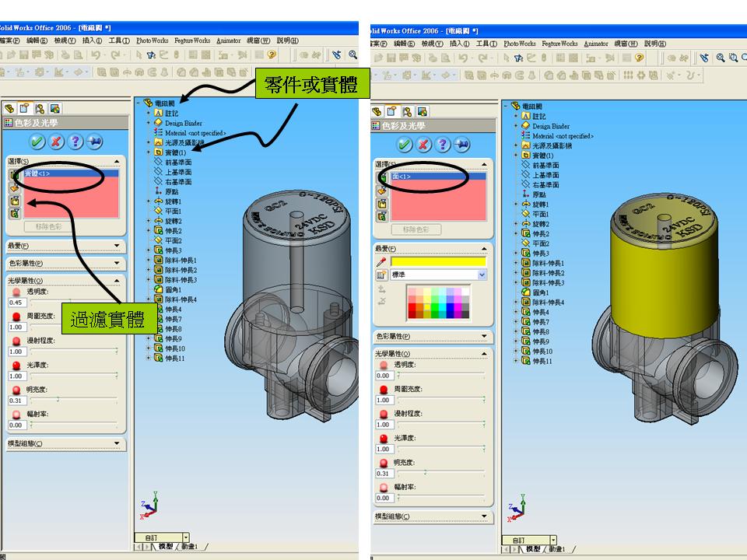This screenshot has height=560, width=747.
Task: Expand 最愛(F) section in left window
Action: point(117,246)
